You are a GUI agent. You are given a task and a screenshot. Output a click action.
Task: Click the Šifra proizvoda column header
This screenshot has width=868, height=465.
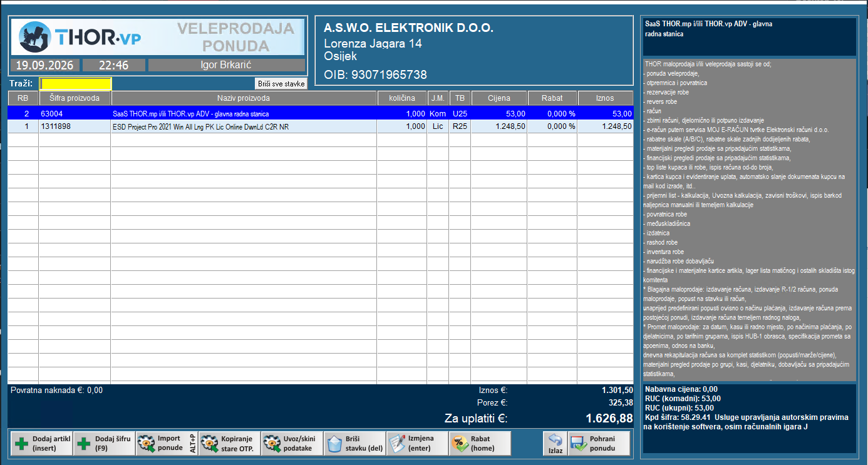pos(75,98)
